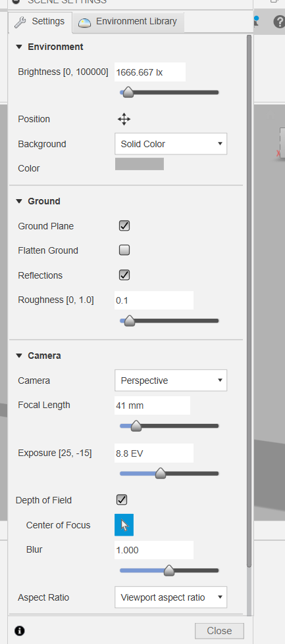Click the gray background Color swatch
The height and width of the screenshot is (644, 285).
pos(140,164)
